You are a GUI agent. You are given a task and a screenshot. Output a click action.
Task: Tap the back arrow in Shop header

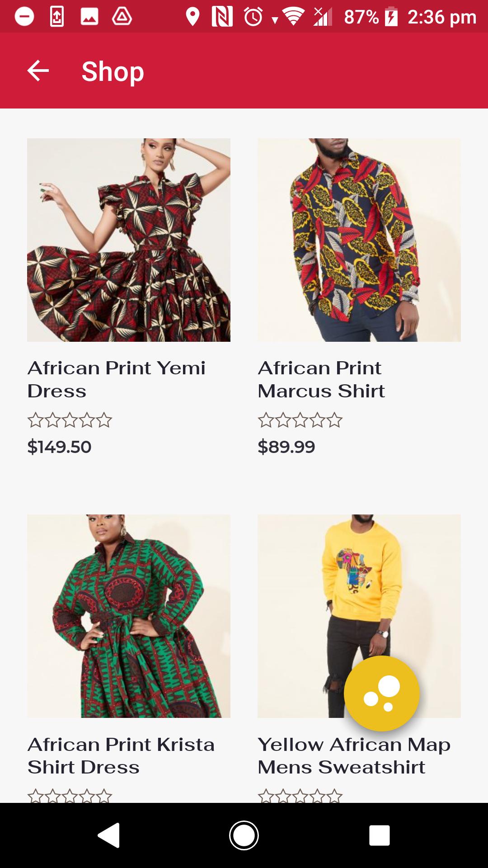[38, 71]
